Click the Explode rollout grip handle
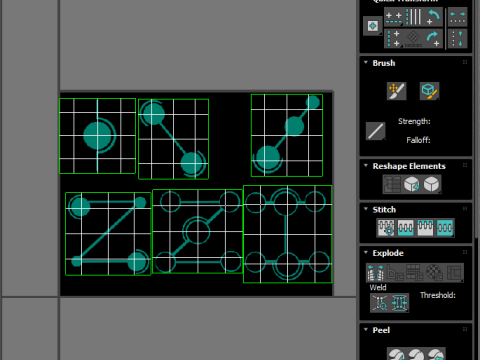The image size is (480, 360). pyautogui.click(x=465, y=252)
